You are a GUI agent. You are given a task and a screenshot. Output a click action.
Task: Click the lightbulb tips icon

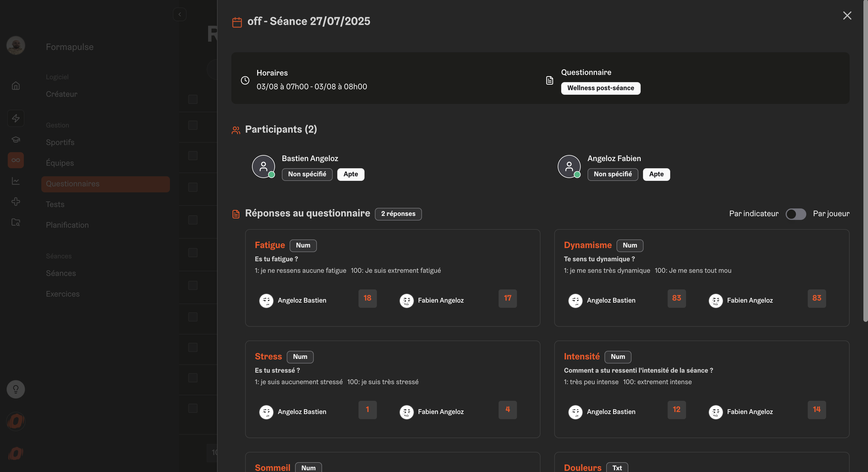tap(15, 389)
